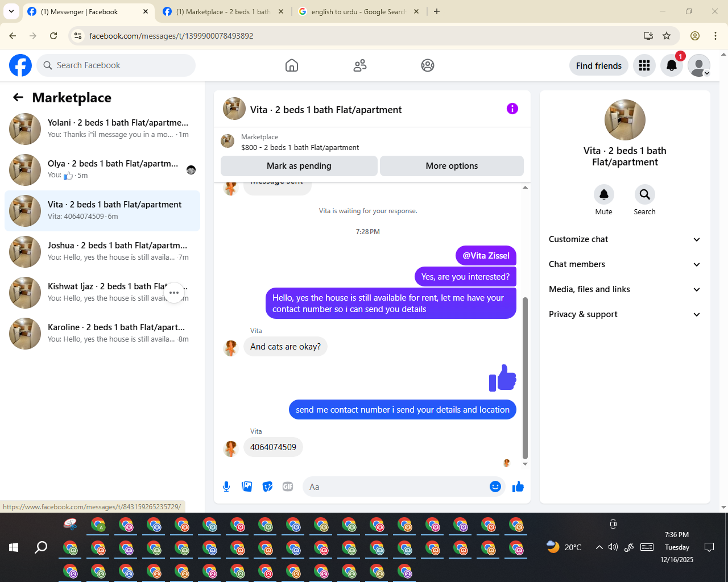Expand the Customize chat section
The width and height of the screenshot is (728, 582).
click(625, 239)
